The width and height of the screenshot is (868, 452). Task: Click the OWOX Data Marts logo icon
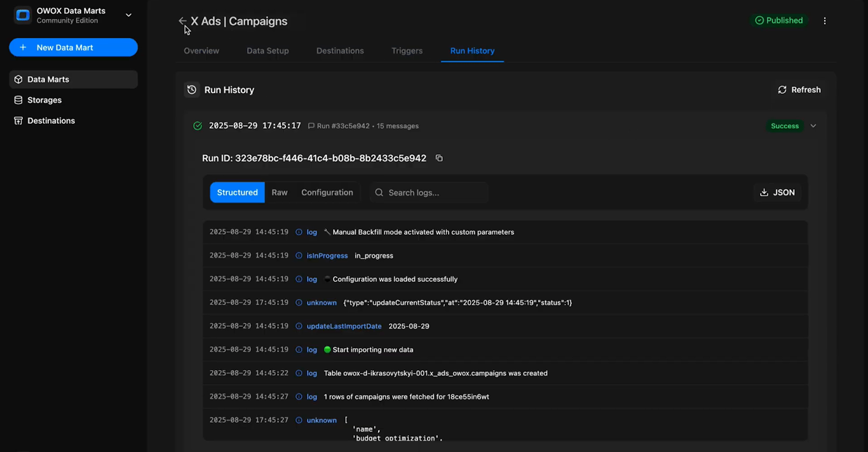pyautogui.click(x=23, y=15)
